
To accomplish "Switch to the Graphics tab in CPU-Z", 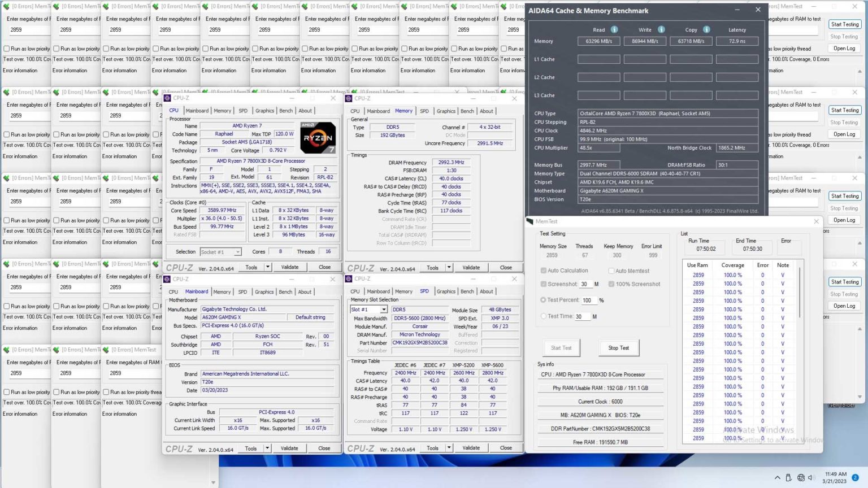I will tap(264, 111).
